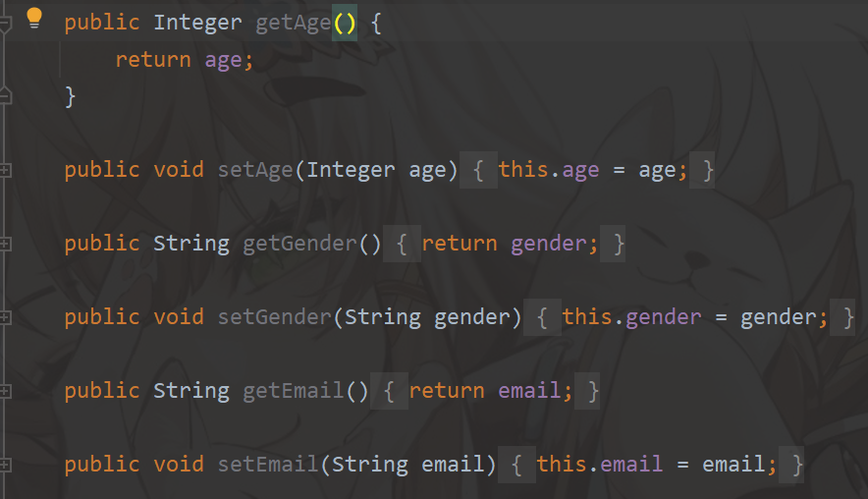
Task: Expand the folded getGender method
Action: click(5, 244)
